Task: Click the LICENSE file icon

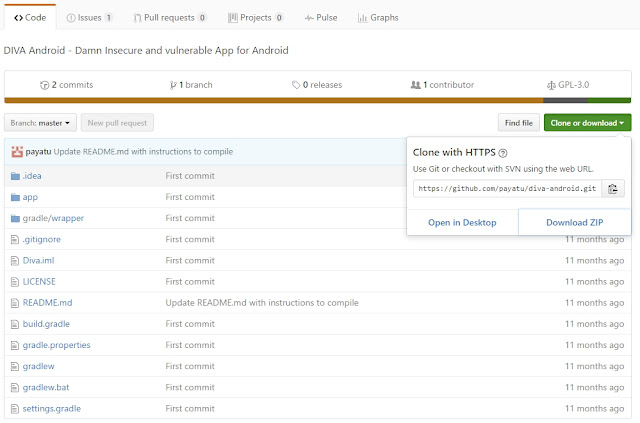Action: [15, 282]
